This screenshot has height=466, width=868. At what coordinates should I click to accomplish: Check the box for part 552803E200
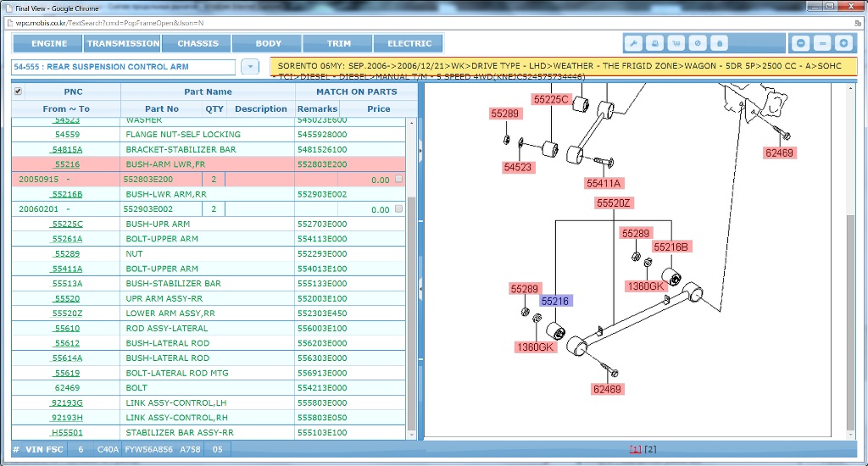[398, 180]
